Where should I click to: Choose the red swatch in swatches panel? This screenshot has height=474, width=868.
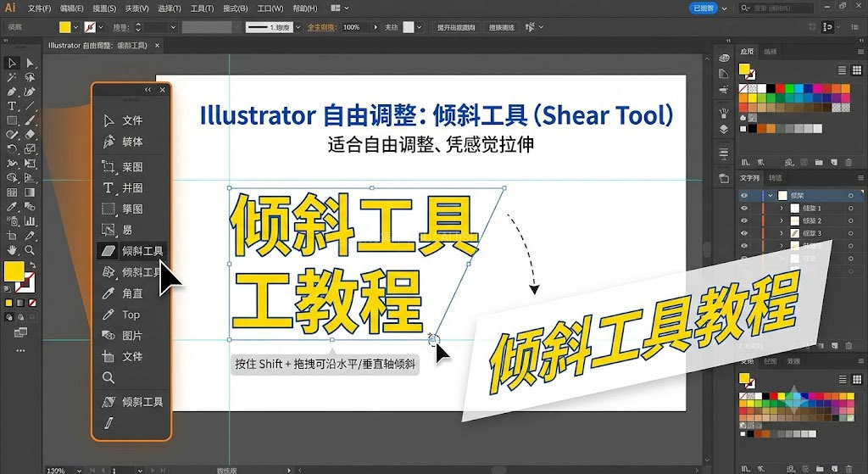point(780,88)
